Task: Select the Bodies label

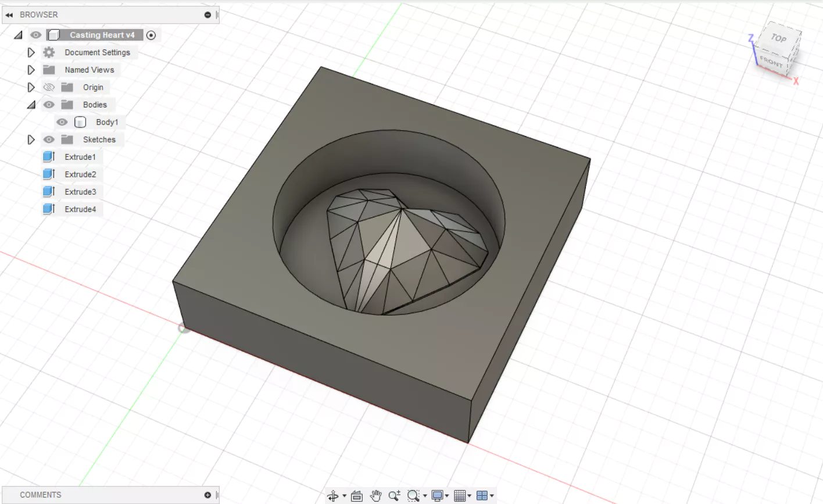Action: tap(95, 105)
